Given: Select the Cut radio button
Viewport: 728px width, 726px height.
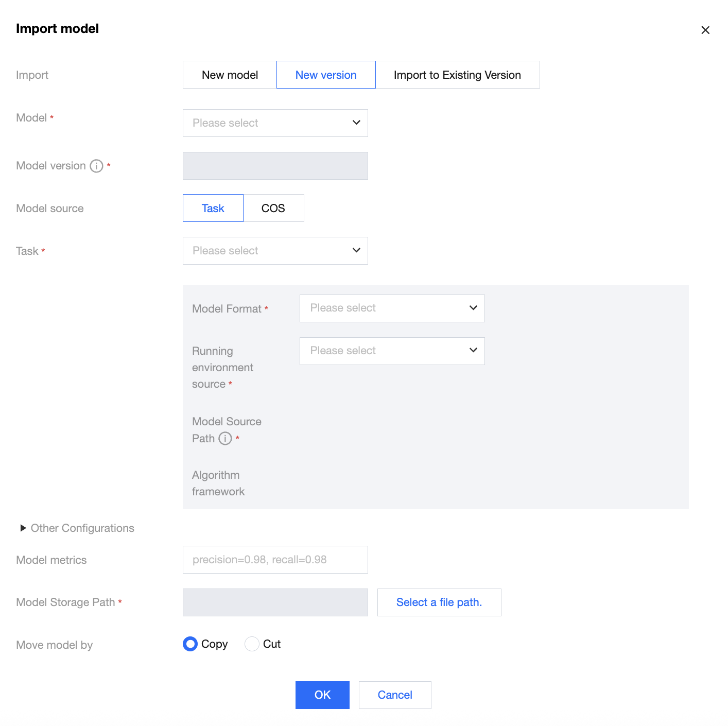Looking at the screenshot, I should pyautogui.click(x=252, y=644).
